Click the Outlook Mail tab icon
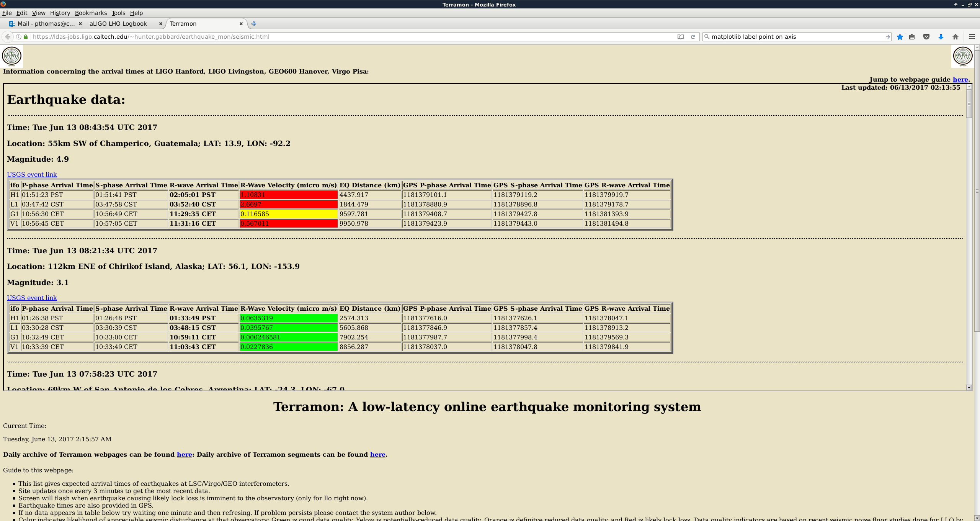This screenshot has height=521, width=980. coord(12,24)
